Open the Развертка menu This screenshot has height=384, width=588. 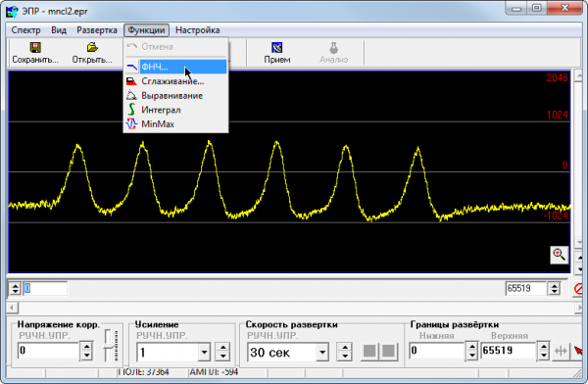click(x=97, y=30)
